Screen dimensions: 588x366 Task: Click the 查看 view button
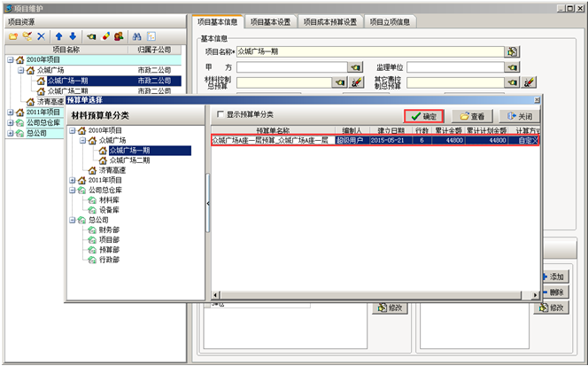471,116
